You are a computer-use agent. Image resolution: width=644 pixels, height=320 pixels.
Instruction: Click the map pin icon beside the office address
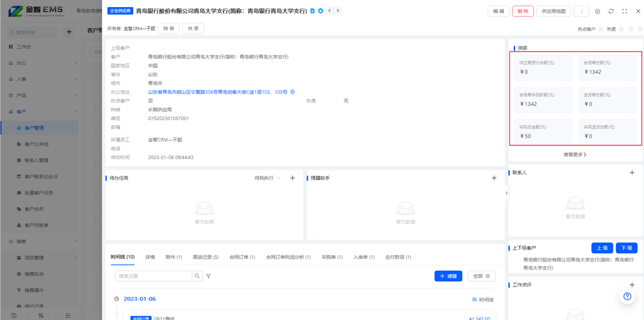(x=292, y=92)
